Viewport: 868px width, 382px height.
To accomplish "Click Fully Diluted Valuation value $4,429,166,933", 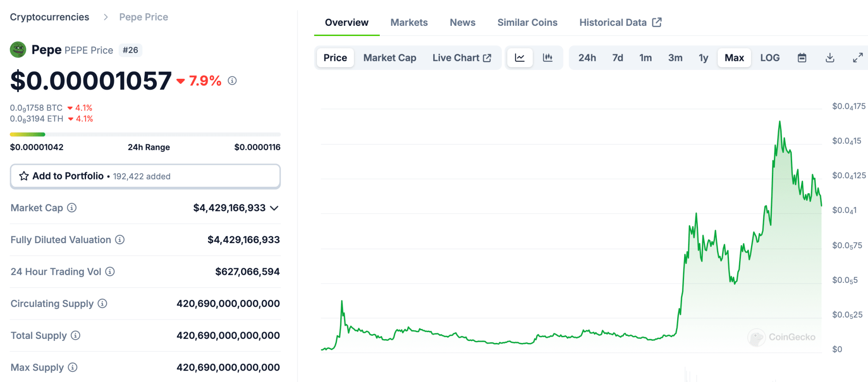I will [x=244, y=240].
